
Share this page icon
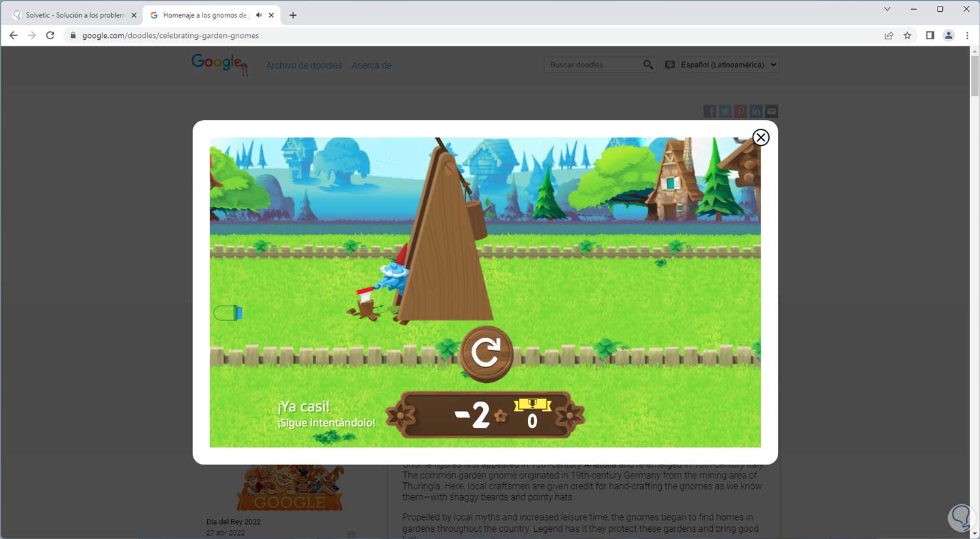coord(889,35)
